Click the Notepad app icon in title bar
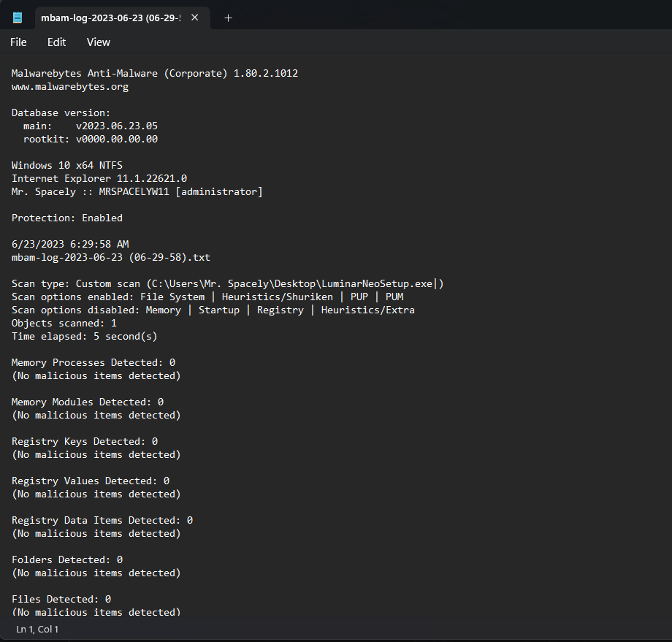This screenshot has height=642, width=672. 18,18
